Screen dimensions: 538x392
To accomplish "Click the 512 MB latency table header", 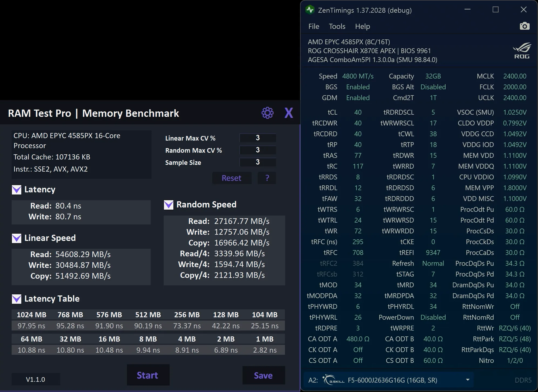I will pos(148,315).
